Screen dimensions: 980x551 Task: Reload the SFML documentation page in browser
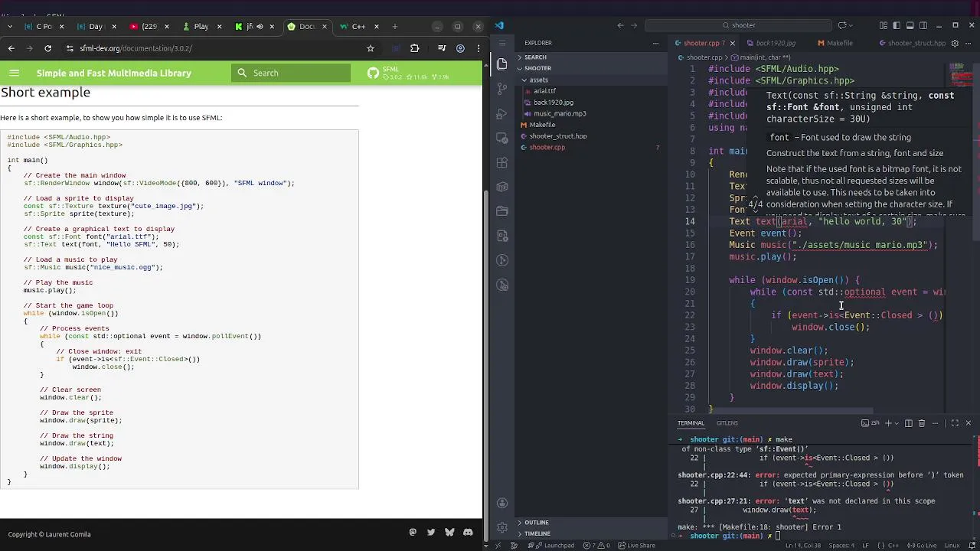pos(47,48)
